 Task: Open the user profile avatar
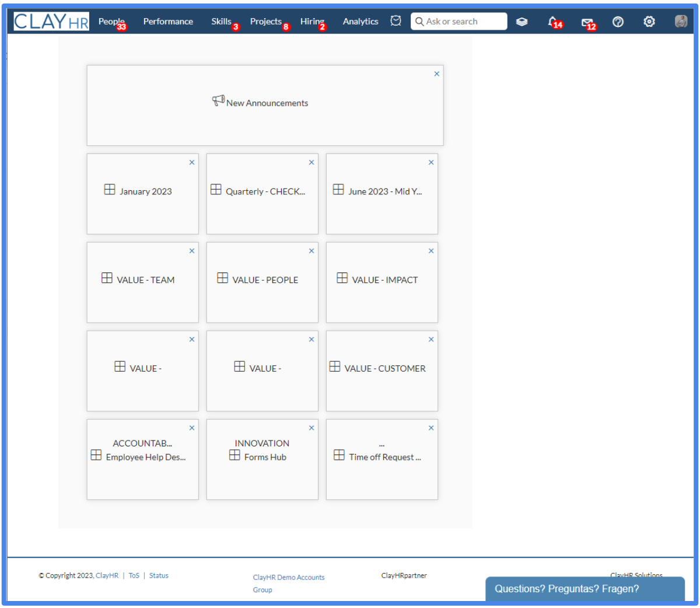(681, 22)
